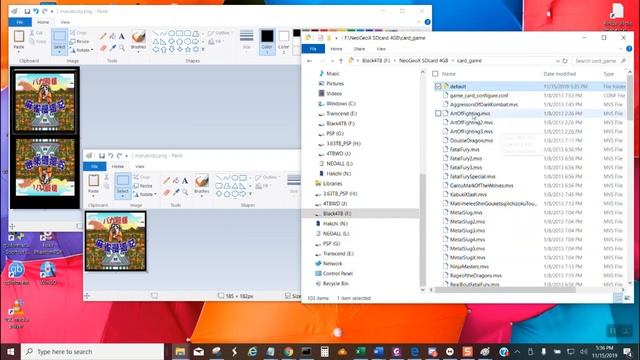The height and width of the screenshot is (360, 640).
Task: Open the File menu in File Explorer
Action: pyautogui.click(x=313, y=49)
